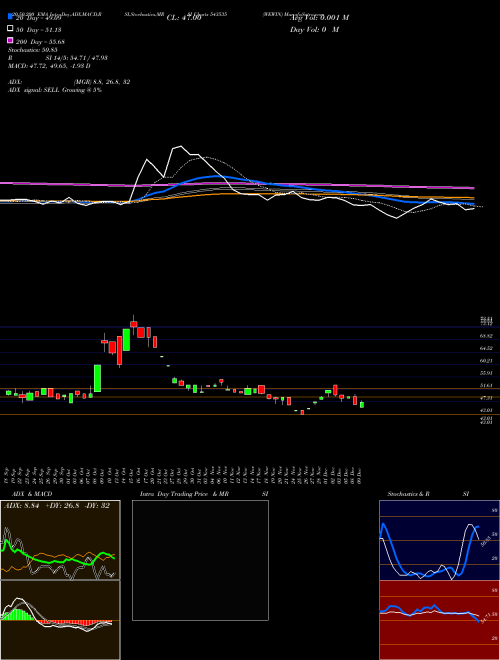Screen dimensions: 500x660
Task: Click the last green candlestick on the right
Action: [x=362, y=405]
